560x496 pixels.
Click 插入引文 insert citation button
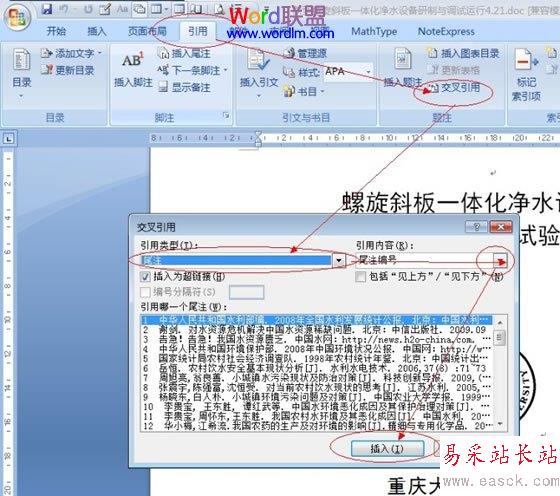point(259,73)
